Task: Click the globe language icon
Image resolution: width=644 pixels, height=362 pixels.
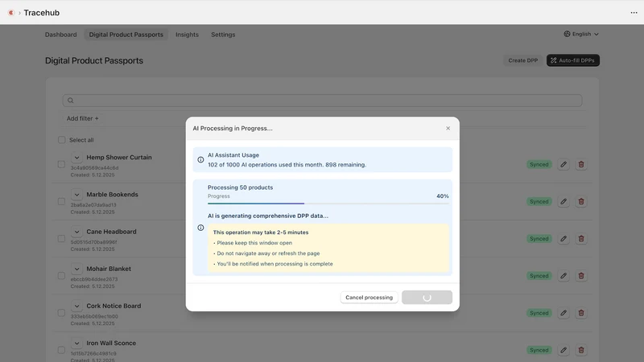Action: [567, 34]
